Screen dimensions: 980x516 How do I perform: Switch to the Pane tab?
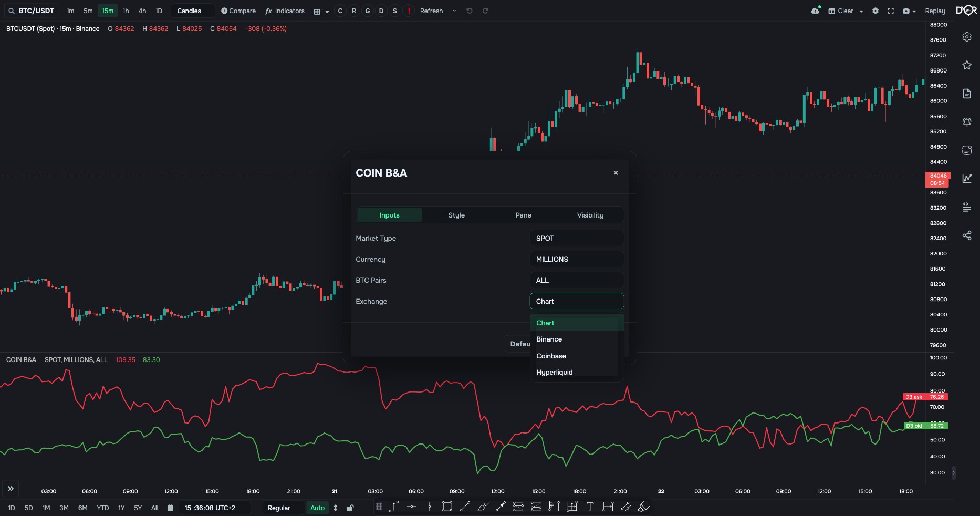pyautogui.click(x=523, y=215)
